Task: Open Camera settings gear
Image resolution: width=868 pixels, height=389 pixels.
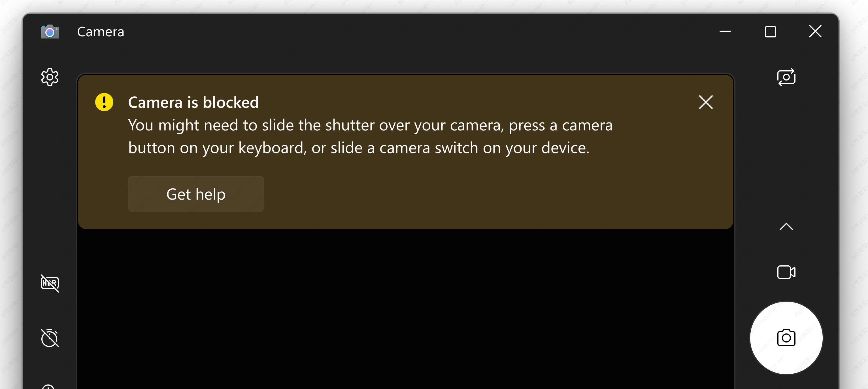Action: pyautogui.click(x=50, y=77)
